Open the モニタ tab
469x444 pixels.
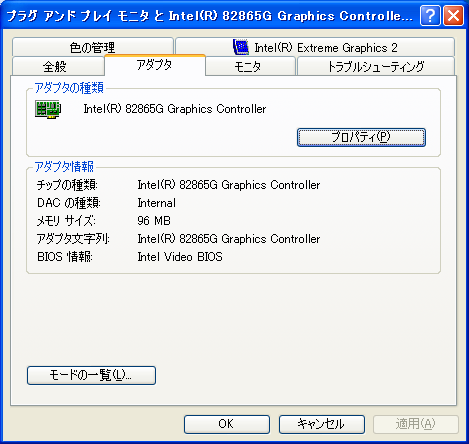[250, 66]
